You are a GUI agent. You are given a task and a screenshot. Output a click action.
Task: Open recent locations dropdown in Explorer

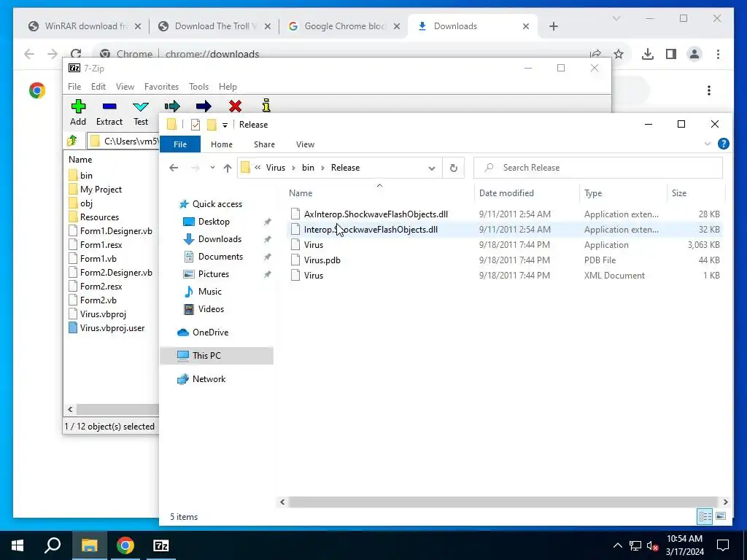tap(212, 168)
